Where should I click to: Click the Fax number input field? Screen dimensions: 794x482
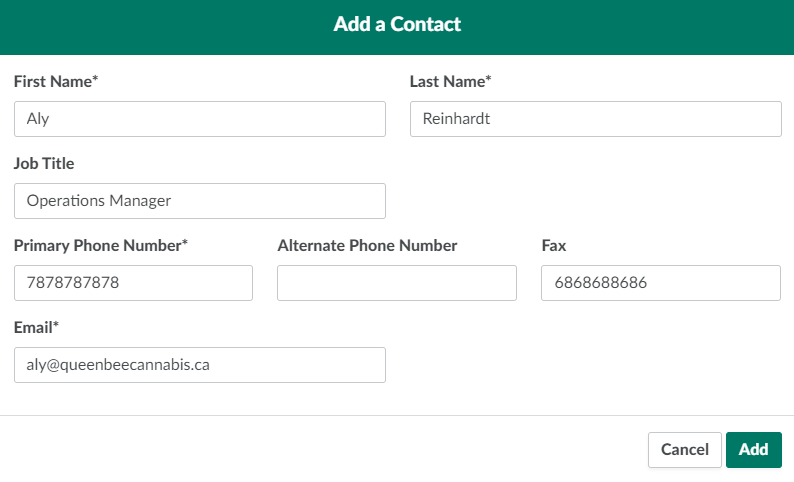pos(661,283)
